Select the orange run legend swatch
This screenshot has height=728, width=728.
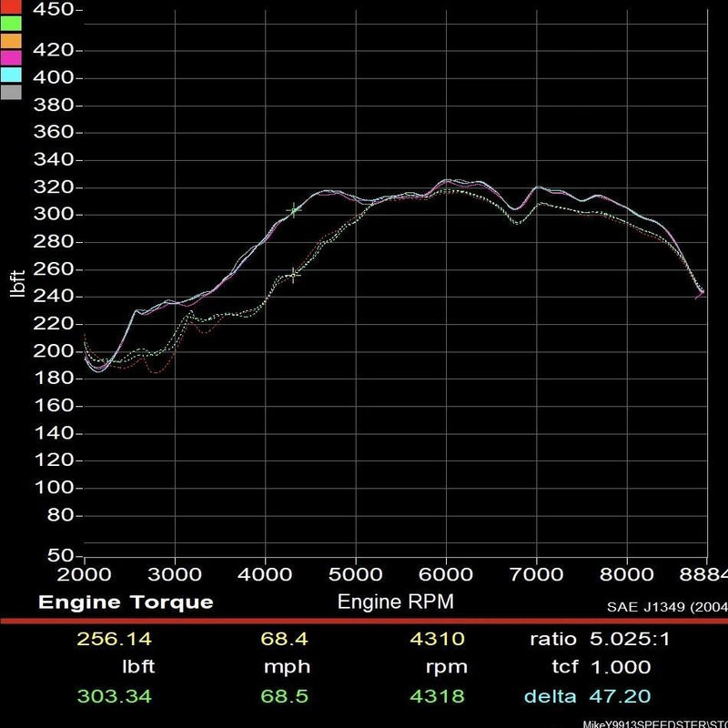click(11, 40)
